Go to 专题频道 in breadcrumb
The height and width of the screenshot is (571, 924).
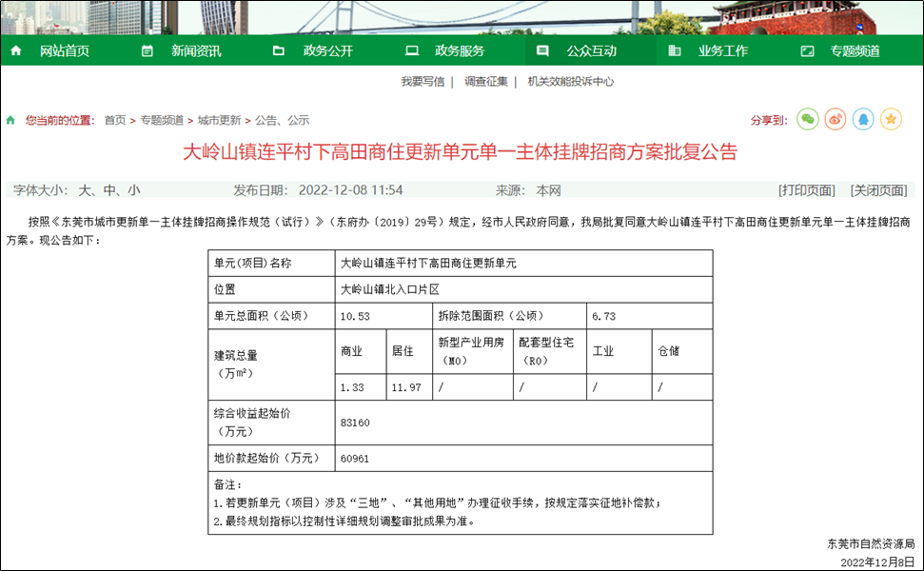[162, 120]
